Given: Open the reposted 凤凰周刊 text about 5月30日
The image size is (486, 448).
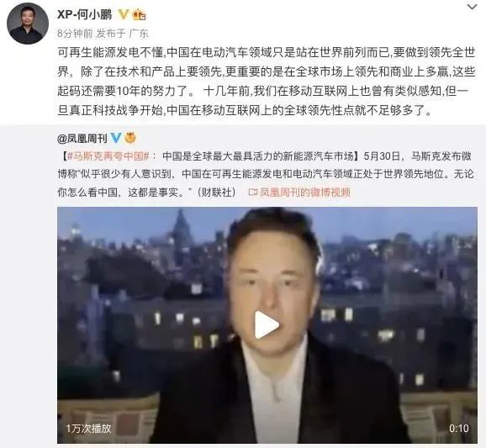Looking at the screenshot, I should [266, 174].
